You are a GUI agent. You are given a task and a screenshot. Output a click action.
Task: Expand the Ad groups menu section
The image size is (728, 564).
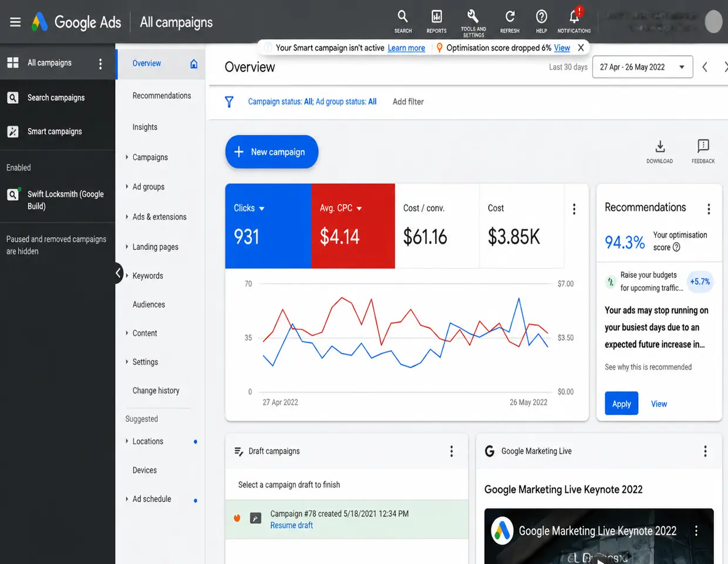pyautogui.click(x=127, y=186)
